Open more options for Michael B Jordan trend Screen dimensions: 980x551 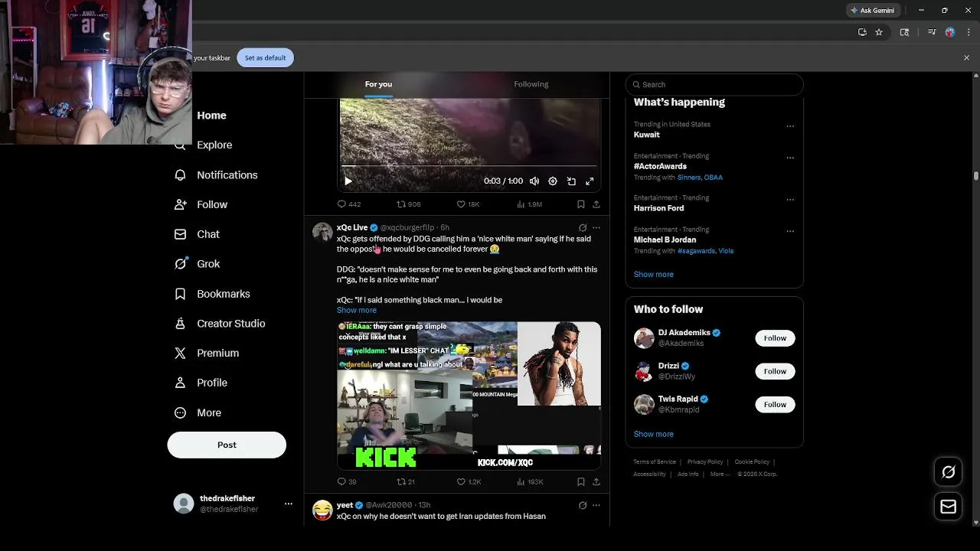[x=790, y=231]
